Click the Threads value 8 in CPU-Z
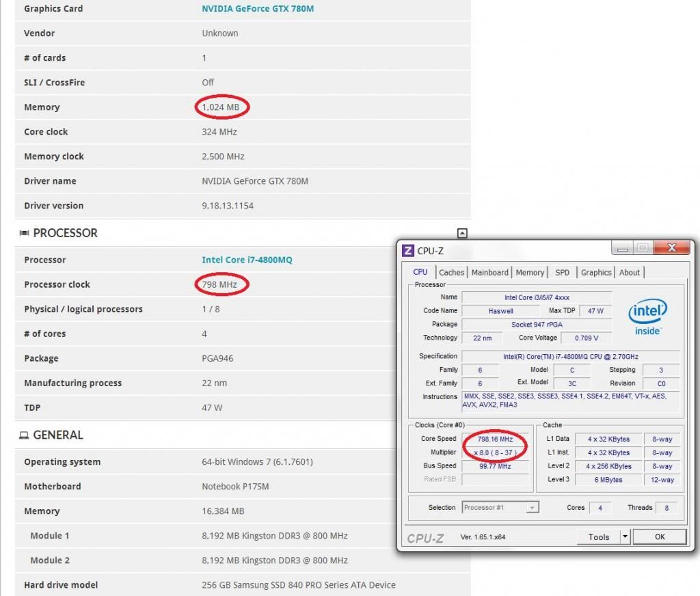 667,508
